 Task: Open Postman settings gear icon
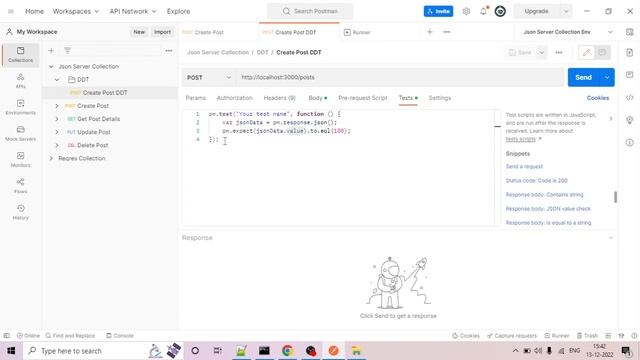[466, 11]
